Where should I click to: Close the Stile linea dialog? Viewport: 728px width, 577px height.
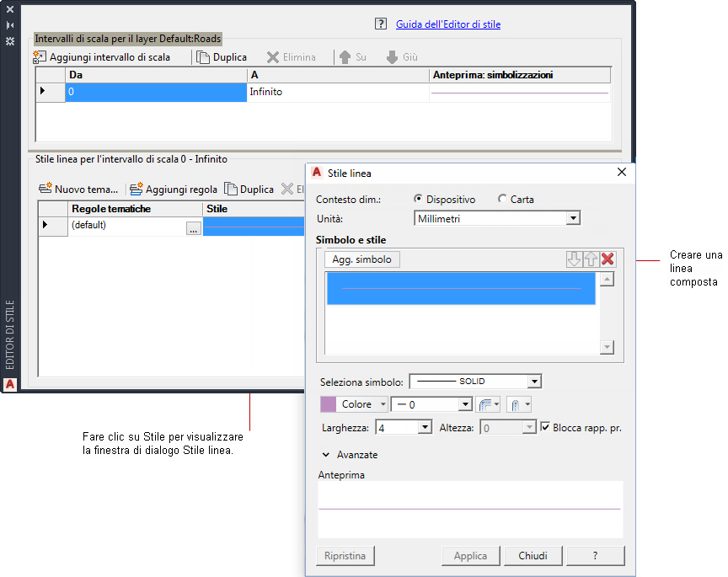click(622, 172)
